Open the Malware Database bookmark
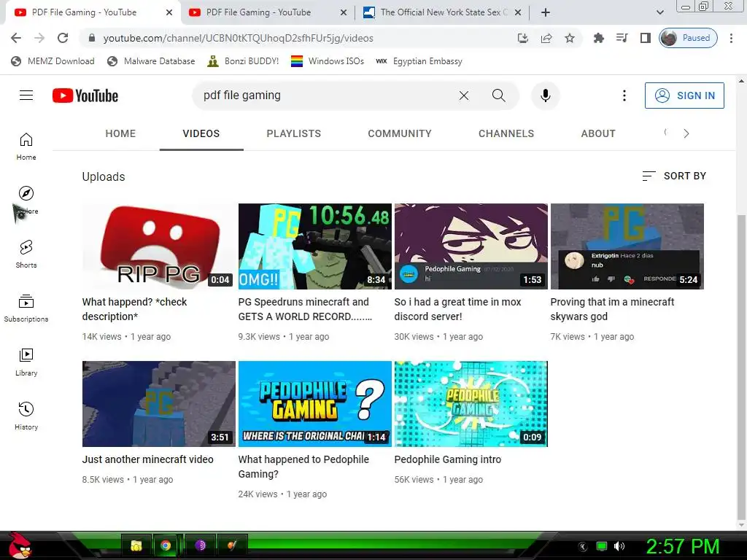This screenshot has height=560, width=747. (x=151, y=61)
